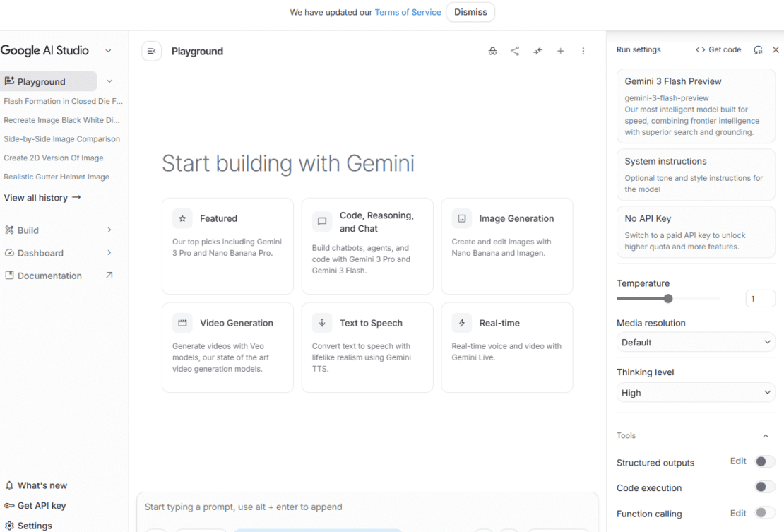Toggle the Structured outputs switch
784x532 pixels.
click(x=764, y=462)
